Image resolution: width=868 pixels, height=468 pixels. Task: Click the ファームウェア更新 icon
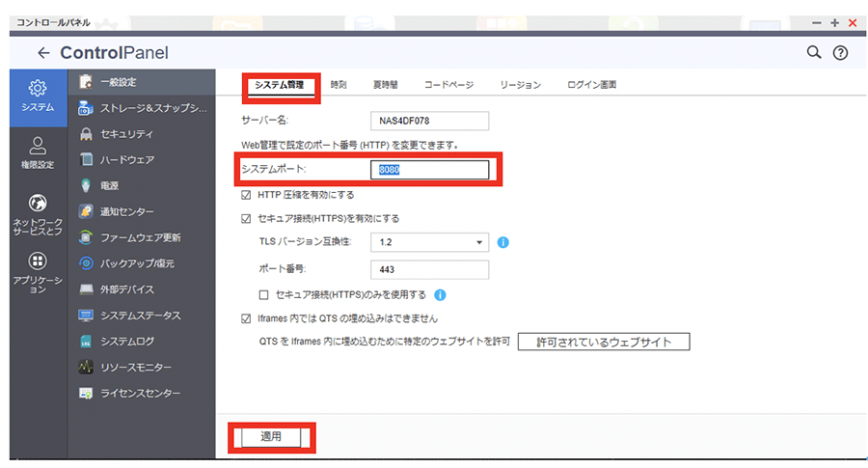[85, 237]
